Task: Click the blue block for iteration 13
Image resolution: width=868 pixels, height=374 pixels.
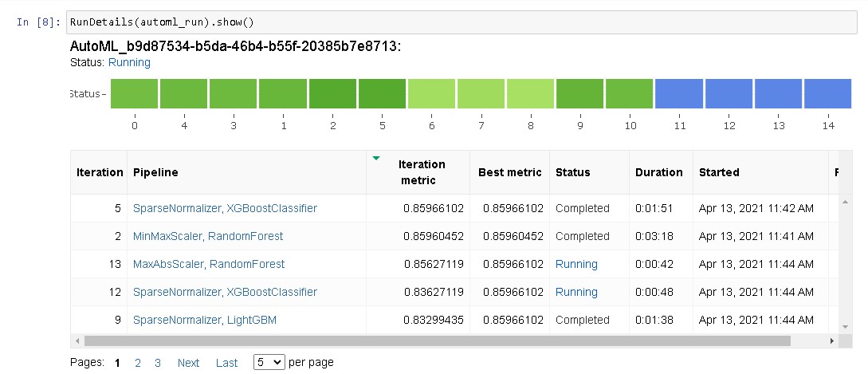Action: 778,93
